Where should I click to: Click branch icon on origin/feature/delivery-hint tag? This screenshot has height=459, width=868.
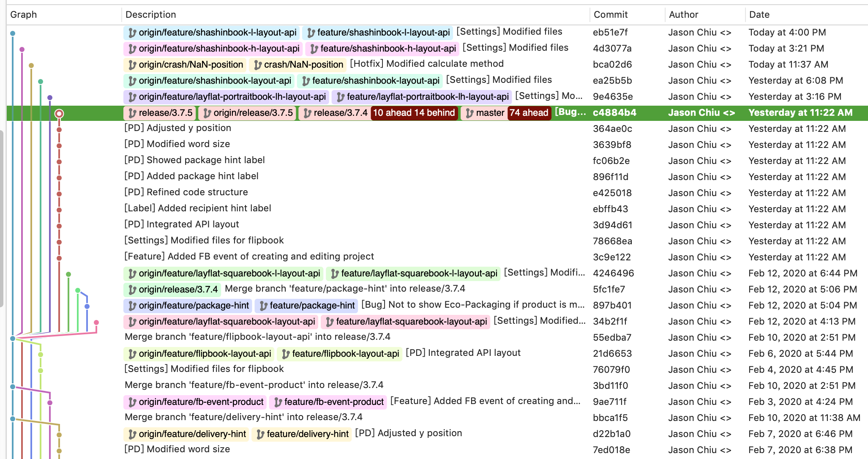(132, 434)
